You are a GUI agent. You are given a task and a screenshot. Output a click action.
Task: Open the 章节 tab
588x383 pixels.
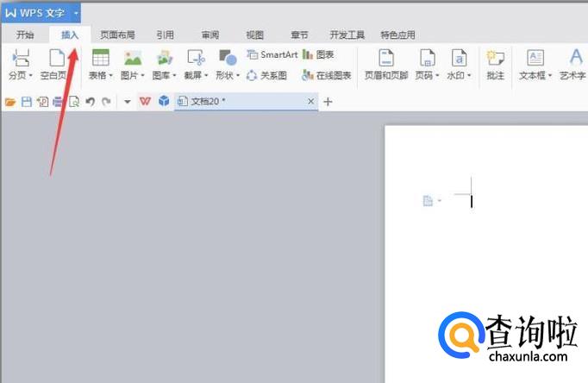point(299,35)
